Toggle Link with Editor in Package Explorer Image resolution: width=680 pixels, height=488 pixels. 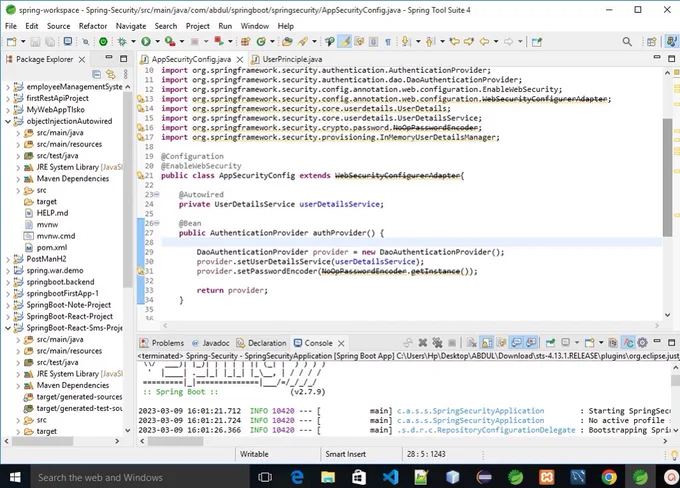(x=111, y=74)
